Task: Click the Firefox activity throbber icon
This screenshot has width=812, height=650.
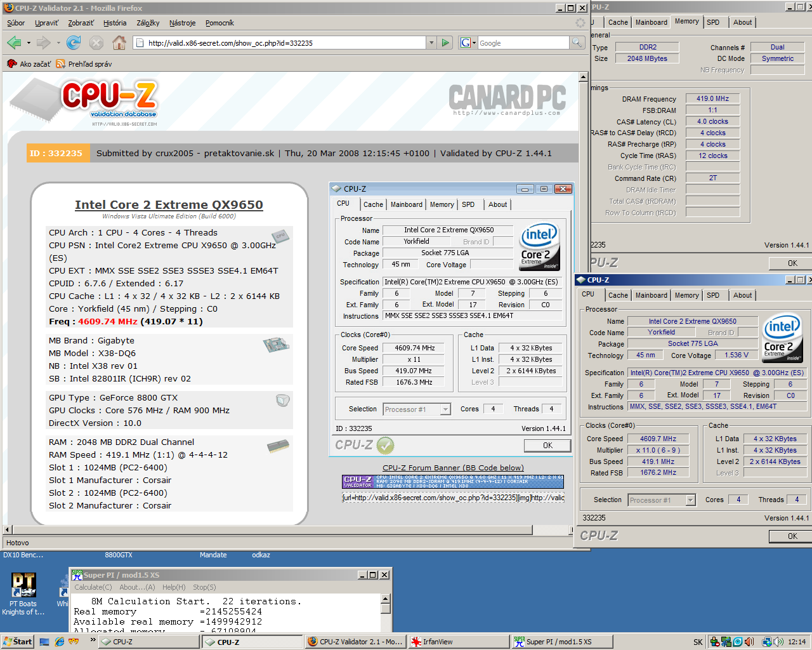Action: click(x=580, y=23)
